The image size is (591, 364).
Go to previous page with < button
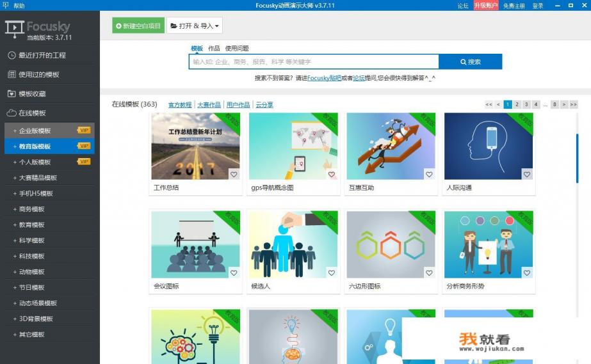[x=498, y=104]
